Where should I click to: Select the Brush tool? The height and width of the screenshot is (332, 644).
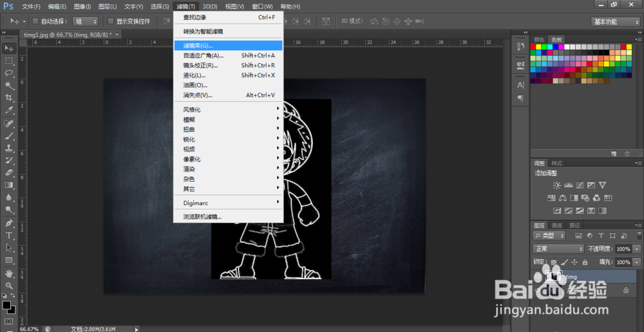click(x=9, y=135)
